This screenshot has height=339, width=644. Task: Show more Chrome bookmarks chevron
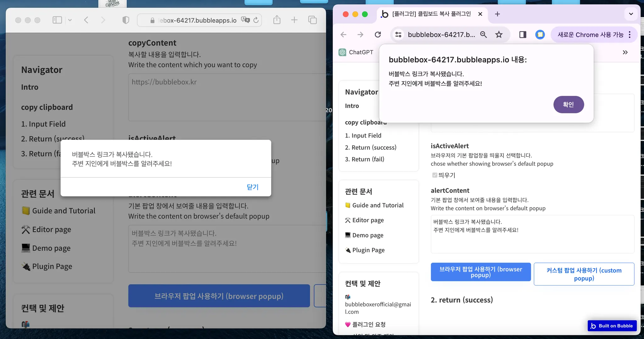pos(625,52)
